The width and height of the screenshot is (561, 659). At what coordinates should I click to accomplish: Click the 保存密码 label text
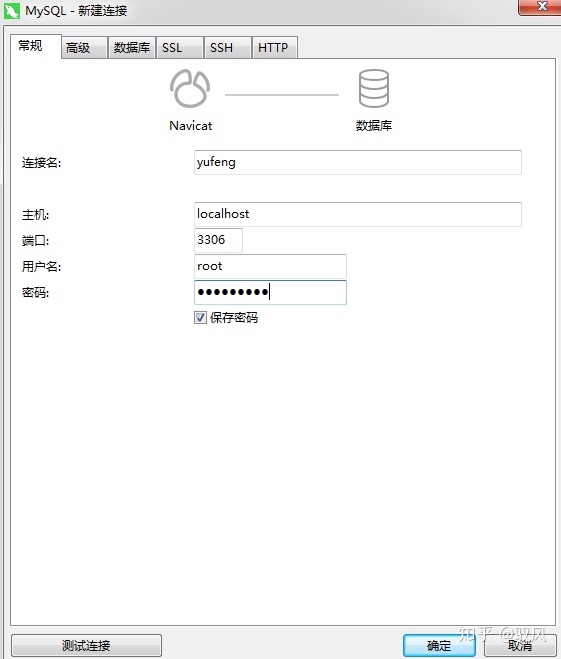click(234, 317)
